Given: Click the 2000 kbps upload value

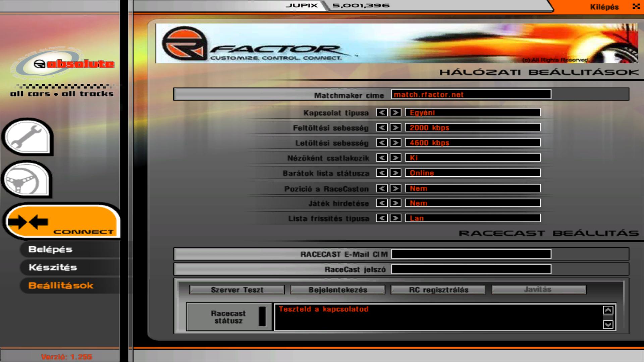Looking at the screenshot, I should coord(473,127).
